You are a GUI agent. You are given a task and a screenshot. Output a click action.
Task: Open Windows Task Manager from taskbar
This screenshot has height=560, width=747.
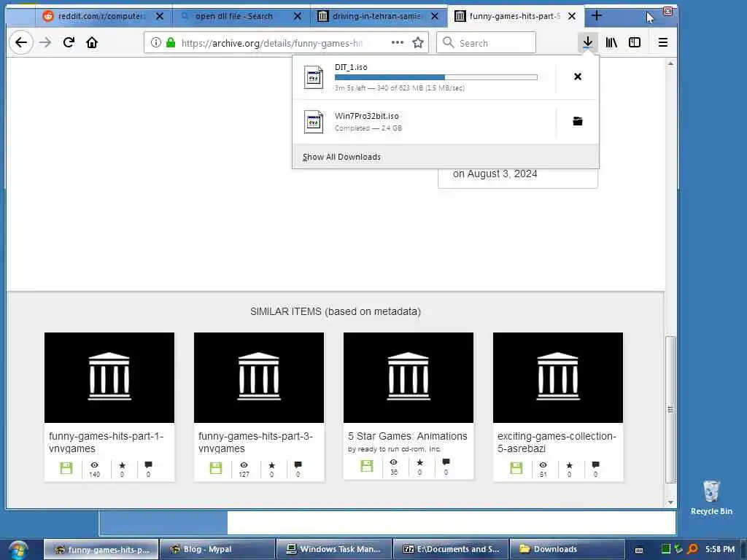pyautogui.click(x=334, y=549)
